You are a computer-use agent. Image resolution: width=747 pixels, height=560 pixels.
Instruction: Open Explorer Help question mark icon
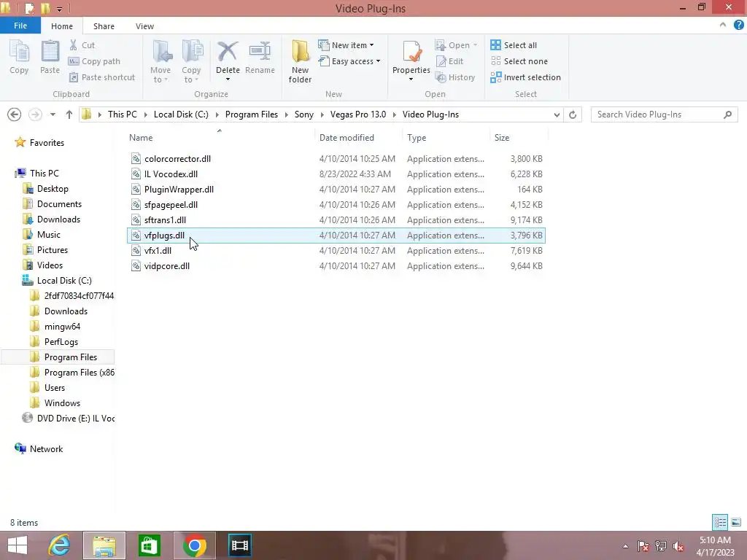click(739, 26)
